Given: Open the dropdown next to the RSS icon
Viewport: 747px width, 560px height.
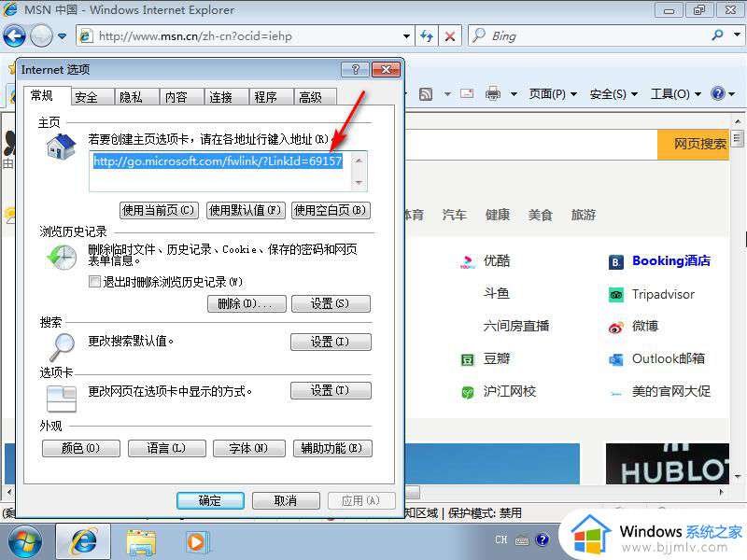Looking at the screenshot, I should tap(447, 94).
